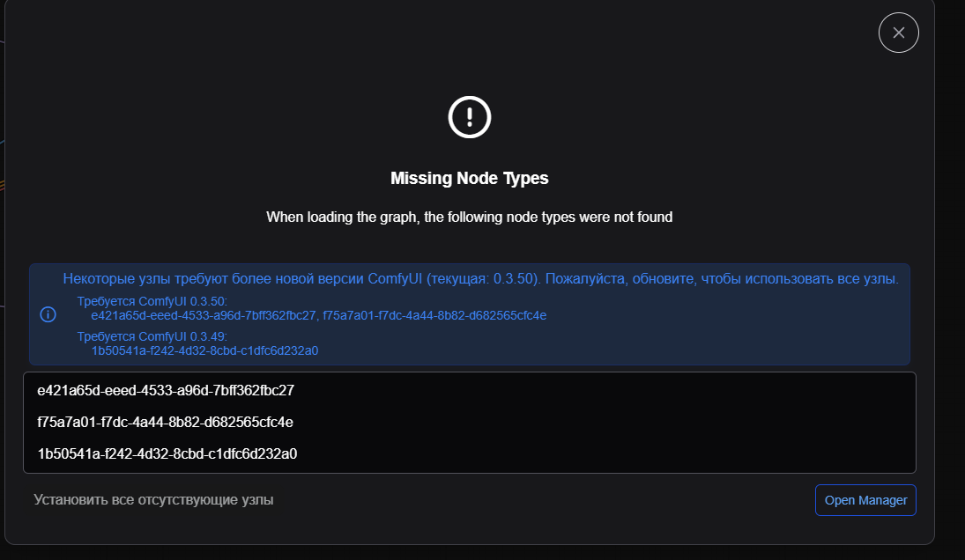Click graph canvas strip left of dialog
Image resolution: width=965 pixels, height=560 pixels.
3,264
